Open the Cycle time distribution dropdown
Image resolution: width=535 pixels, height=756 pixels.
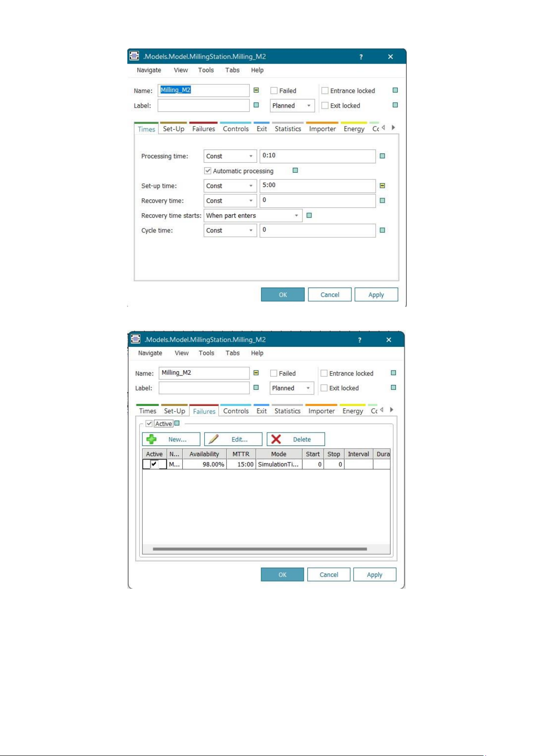coord(230,231)
